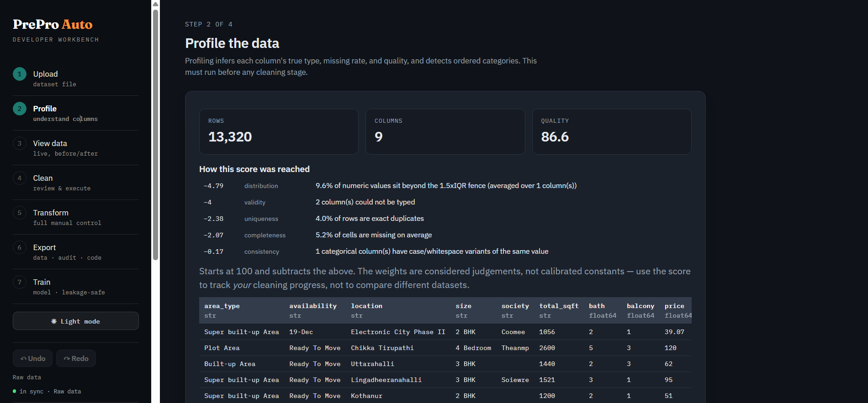
Task: Click the consistency score row label
Action: click(262, 251)
